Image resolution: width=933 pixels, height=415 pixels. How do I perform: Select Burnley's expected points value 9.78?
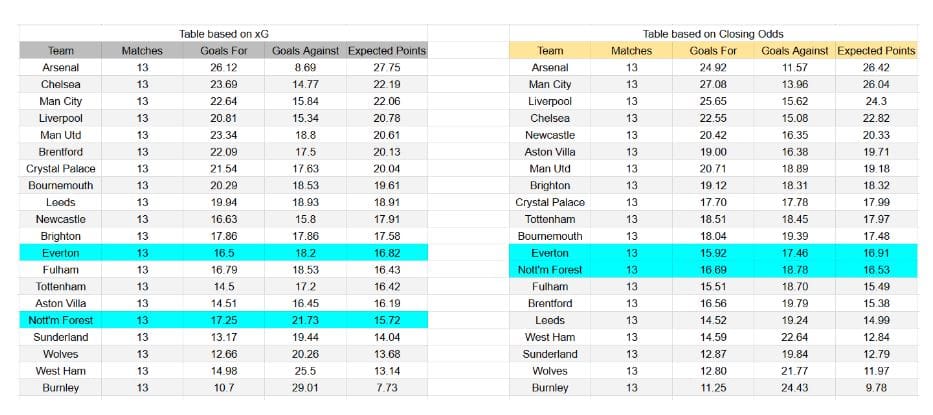coord(876,388)
